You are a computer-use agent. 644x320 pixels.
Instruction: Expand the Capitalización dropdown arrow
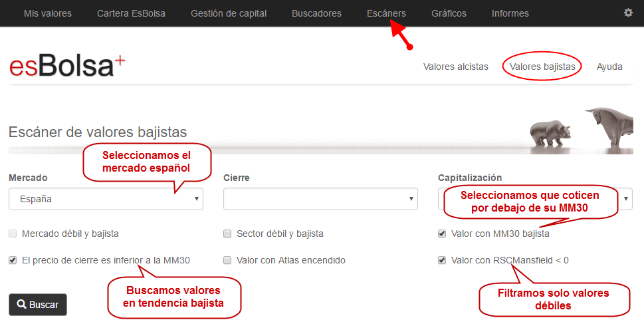pos(626,198)
